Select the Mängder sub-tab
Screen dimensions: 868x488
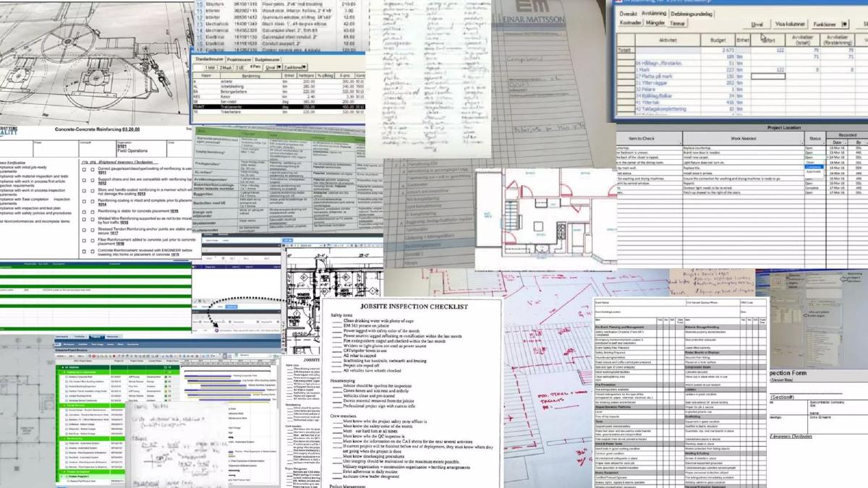point(655,22)
